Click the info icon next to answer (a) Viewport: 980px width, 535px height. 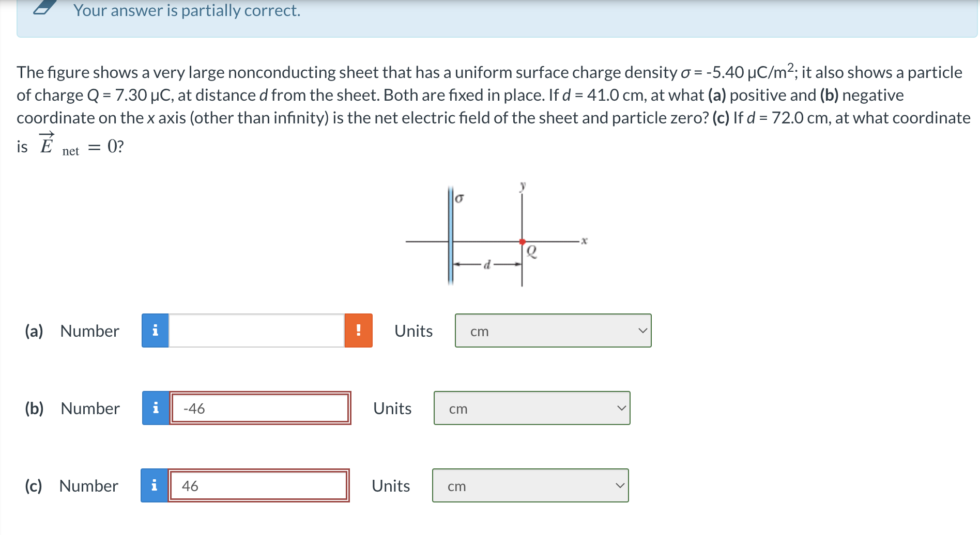pos(155,331)
